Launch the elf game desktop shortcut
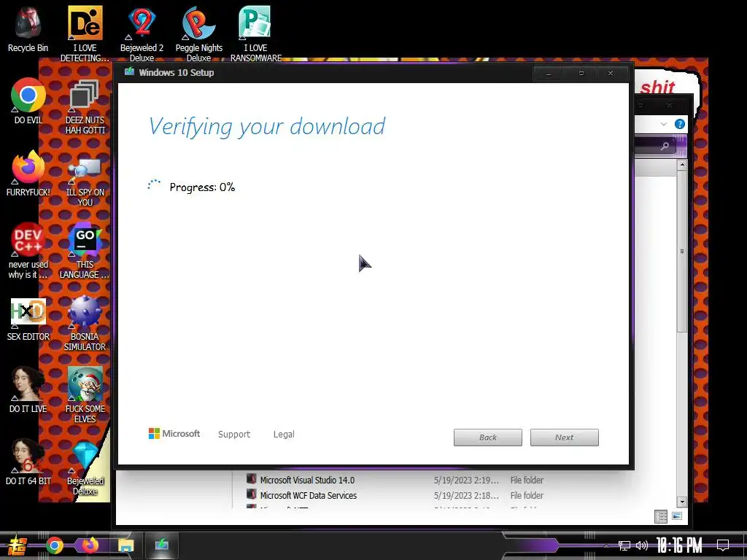The width and height of the screenshot is (747, 560). click(x=85, y=395)
